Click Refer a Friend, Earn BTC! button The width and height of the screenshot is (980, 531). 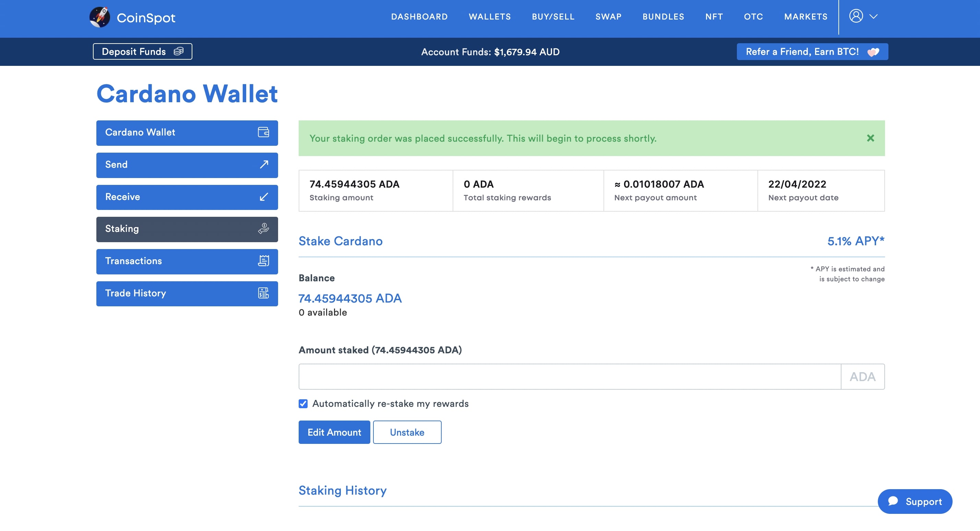click(x=812, y=52)
